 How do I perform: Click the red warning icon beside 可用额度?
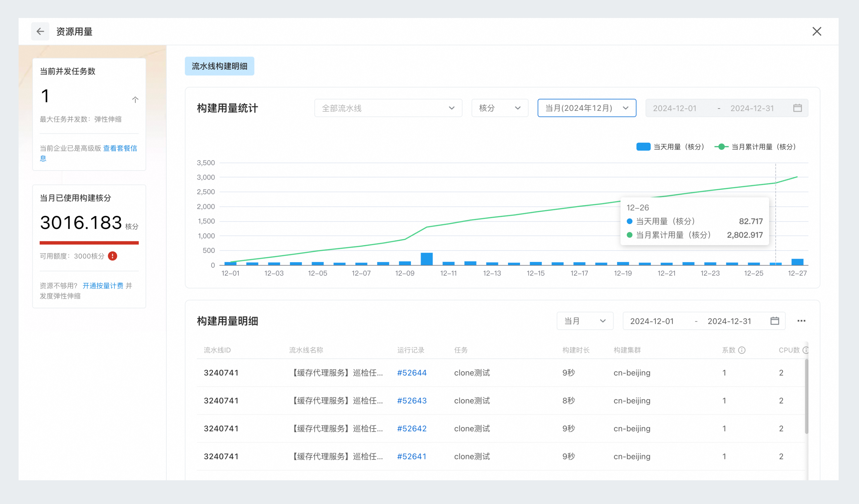pos(113,256)
